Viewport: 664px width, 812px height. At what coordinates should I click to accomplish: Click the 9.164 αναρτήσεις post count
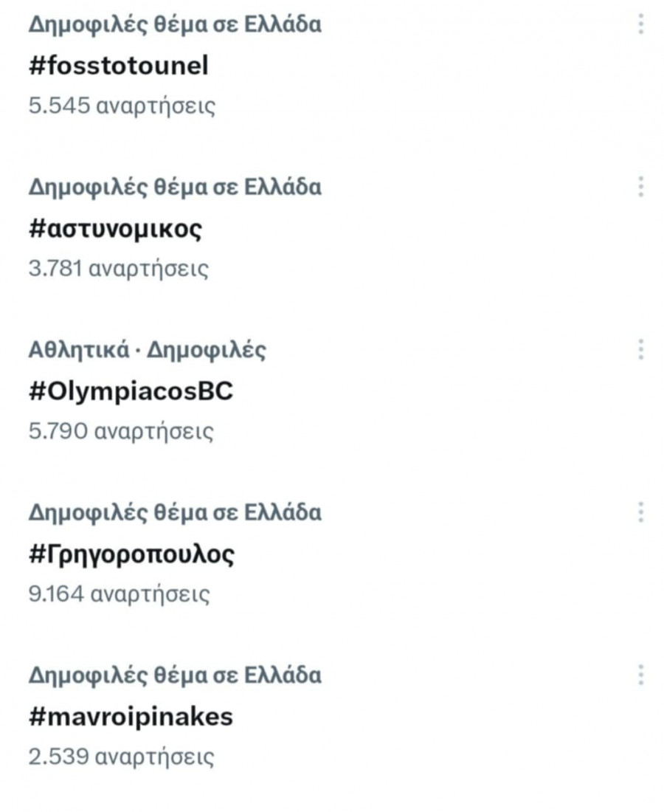pyautogui.click(x=119, y=593)
